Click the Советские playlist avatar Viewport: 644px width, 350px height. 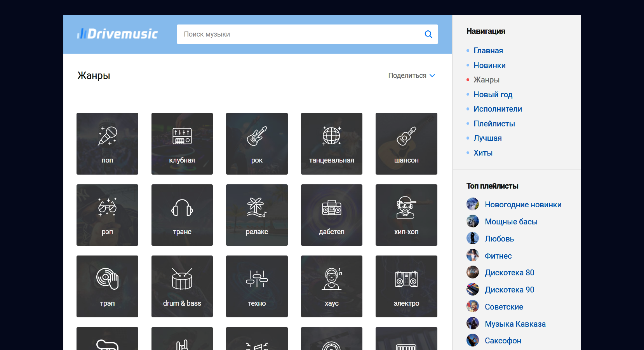click(x=473, y=306)
